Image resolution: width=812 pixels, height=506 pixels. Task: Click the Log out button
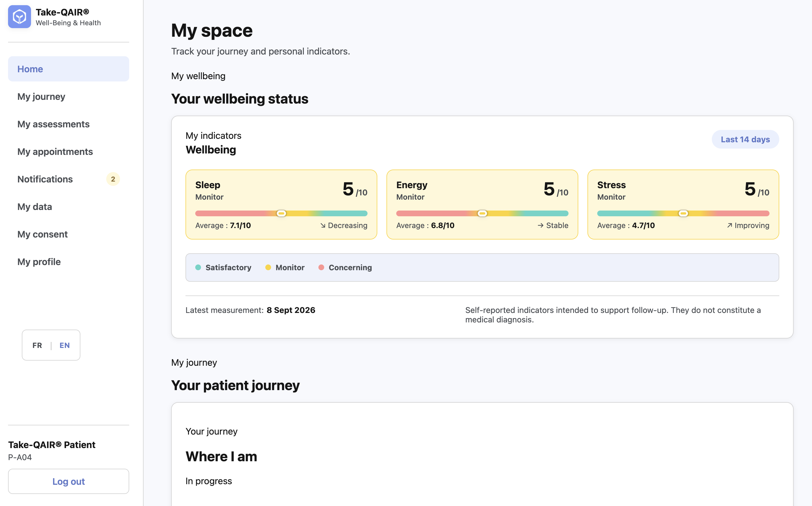(68, 481)
